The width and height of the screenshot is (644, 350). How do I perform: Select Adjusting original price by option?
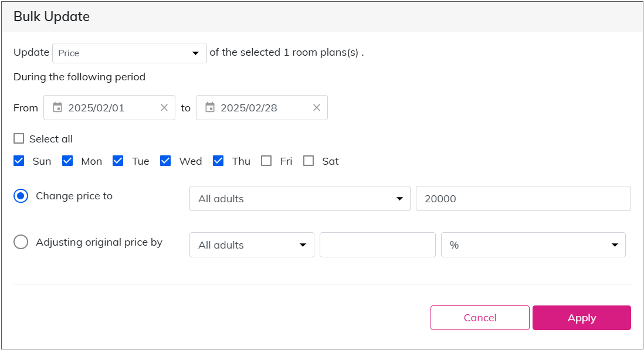21,242
